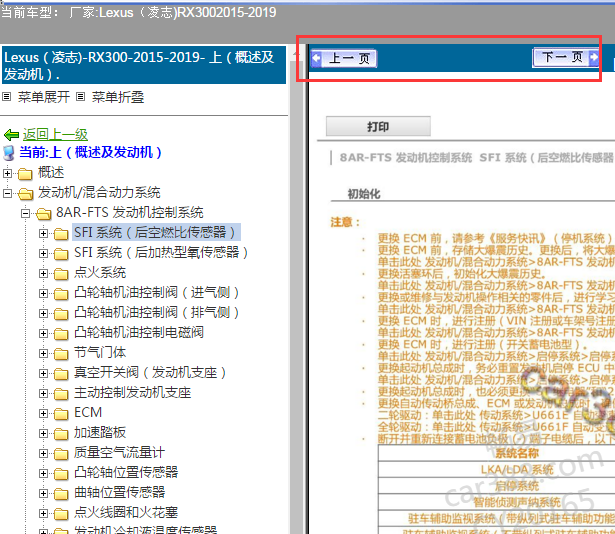The height and width of the screenshot is (534, 615).
Task: Select SFI 系统（后加热型氧传感器）label
Action: [161, 252]
